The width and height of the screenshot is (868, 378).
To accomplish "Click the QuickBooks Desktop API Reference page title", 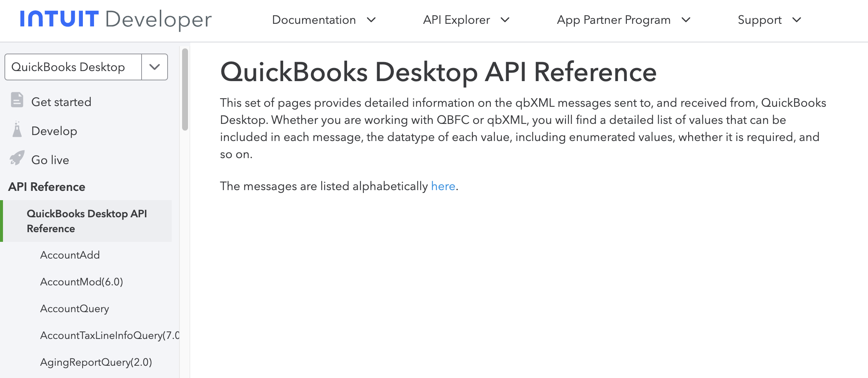I will 438,72.
